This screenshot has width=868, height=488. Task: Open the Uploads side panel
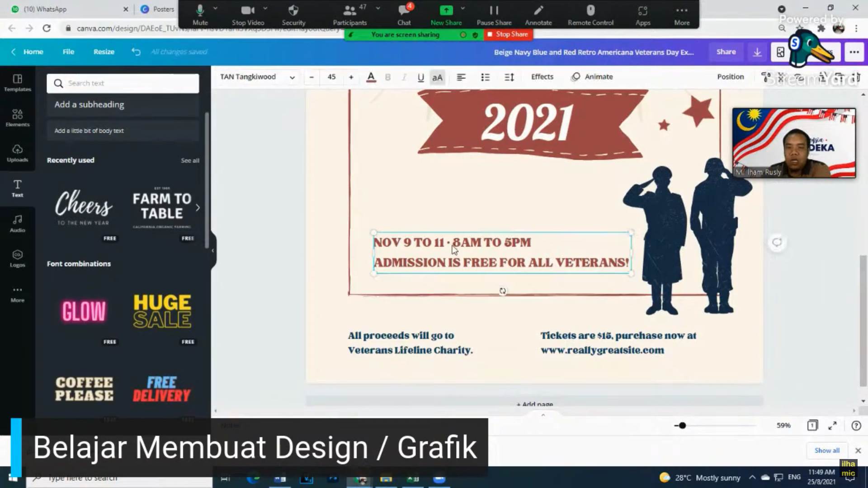click(x=18, y=153)
